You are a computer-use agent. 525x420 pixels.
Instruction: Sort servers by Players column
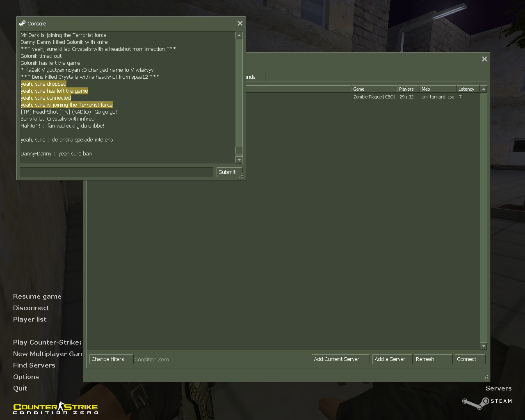pos(408,89)
